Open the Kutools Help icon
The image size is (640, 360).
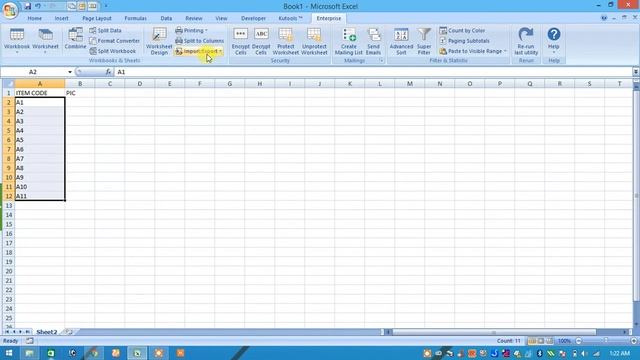[553, 40]
